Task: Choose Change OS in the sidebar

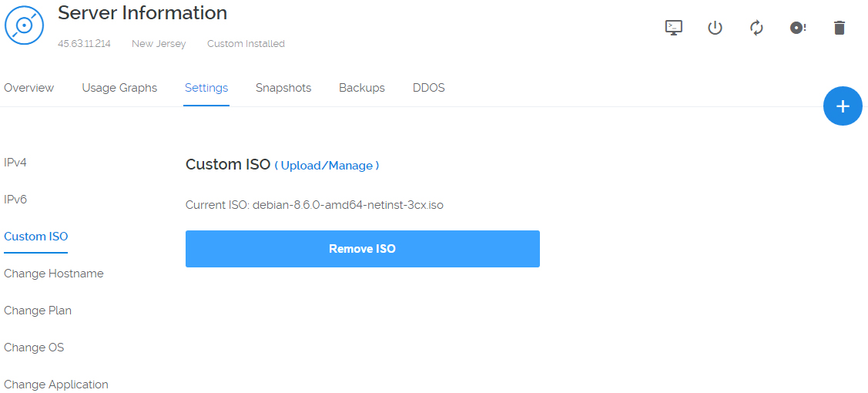Action: [34, 348]
